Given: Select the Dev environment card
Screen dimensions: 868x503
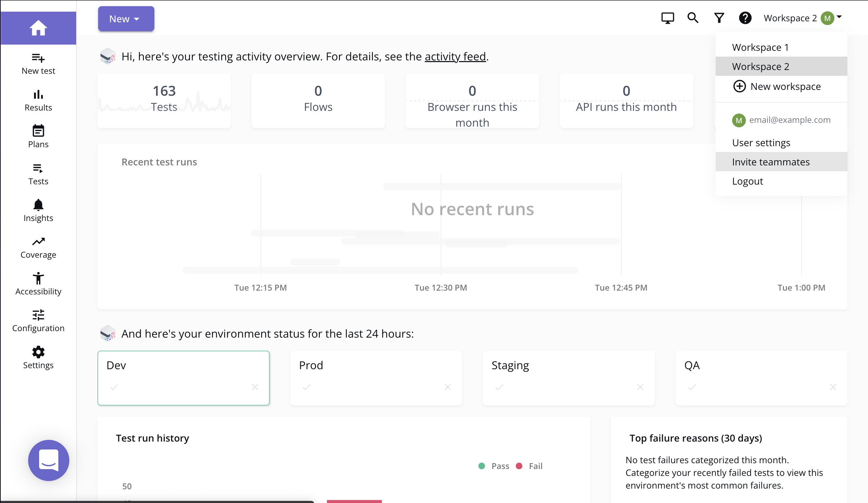Looking at the screenshot, I should (183, 378).
